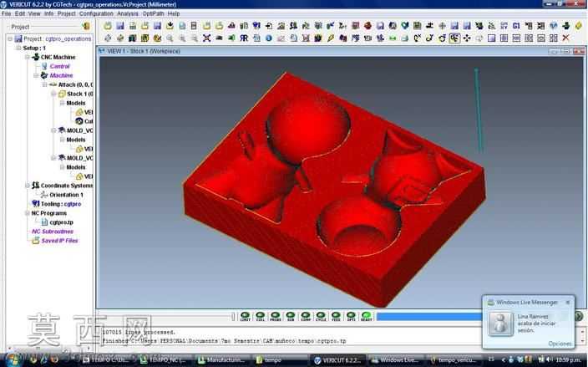
Task: Collapse the Machine tree node
Action: tap(37, 75)
